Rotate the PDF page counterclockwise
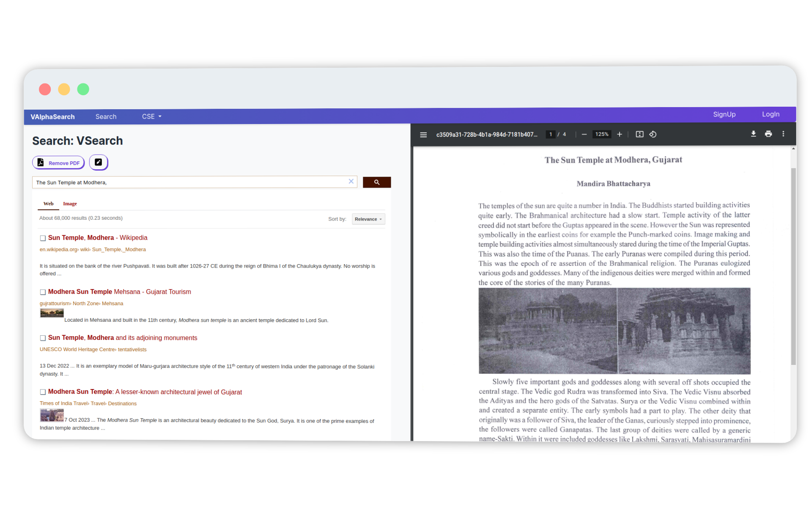Viewport: 812px width, 508px height. 653,134
